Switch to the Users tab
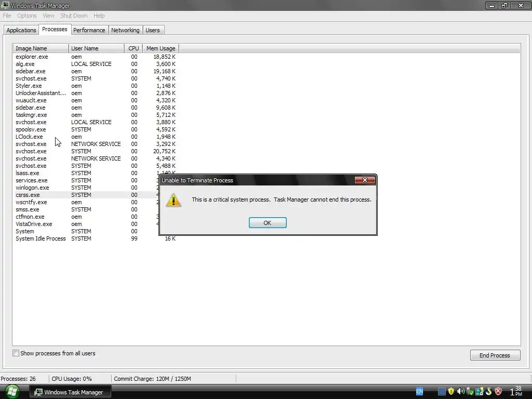This screenshot has width=532, height=399. pos(153,30)
